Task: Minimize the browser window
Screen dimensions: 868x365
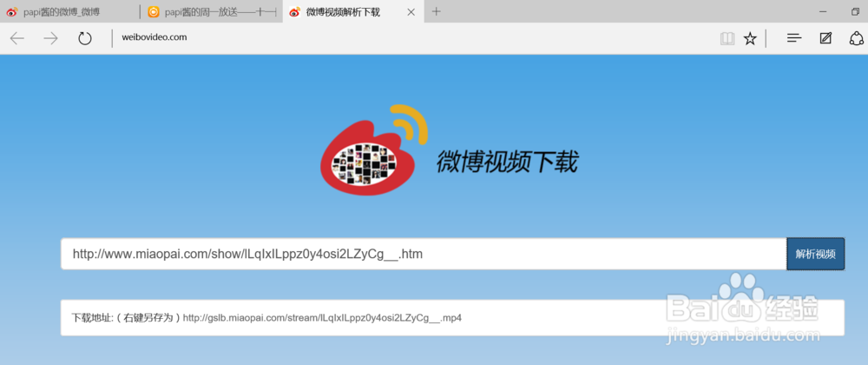Action: [823, 11]
